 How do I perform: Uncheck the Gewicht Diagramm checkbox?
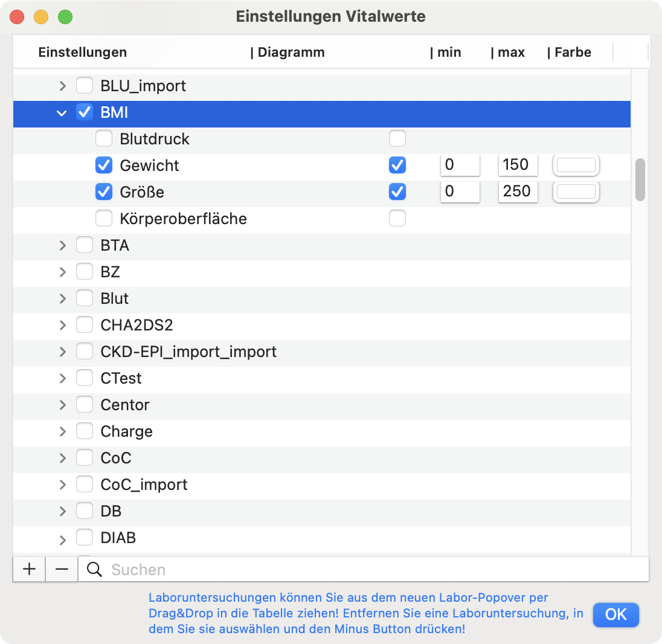[x=397, y=165]
